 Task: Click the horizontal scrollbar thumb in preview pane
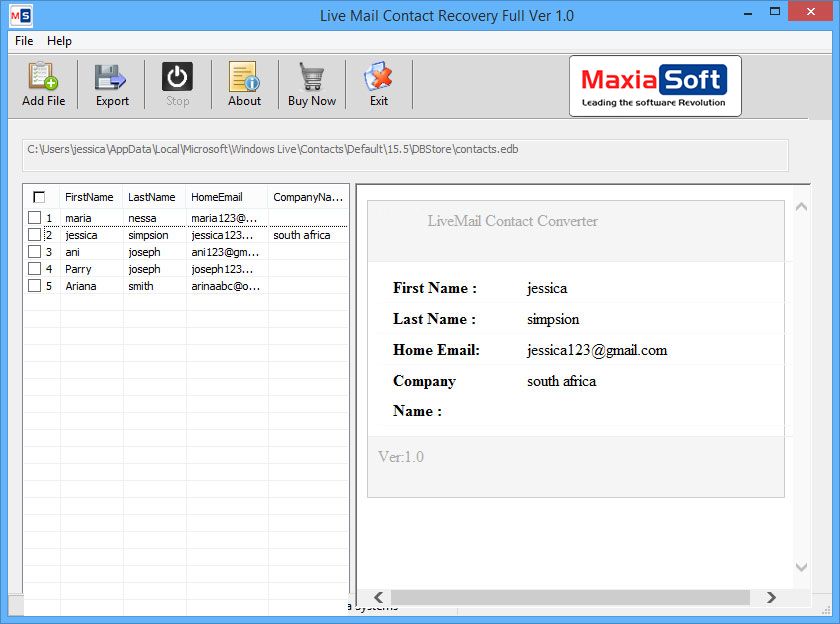click(x=570, y=597)
